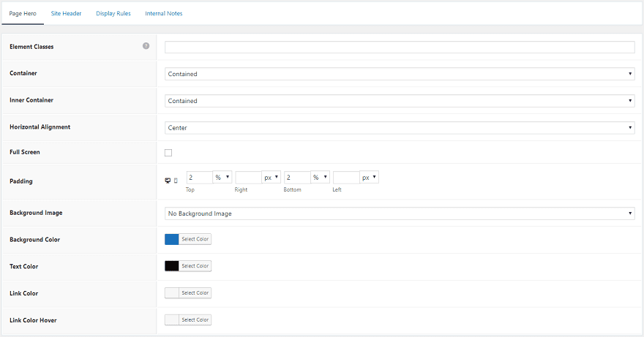644x337 pixels.
Task: Go to the Internal Notes tab
Action: pyautogui.click(x=164, y=13)
